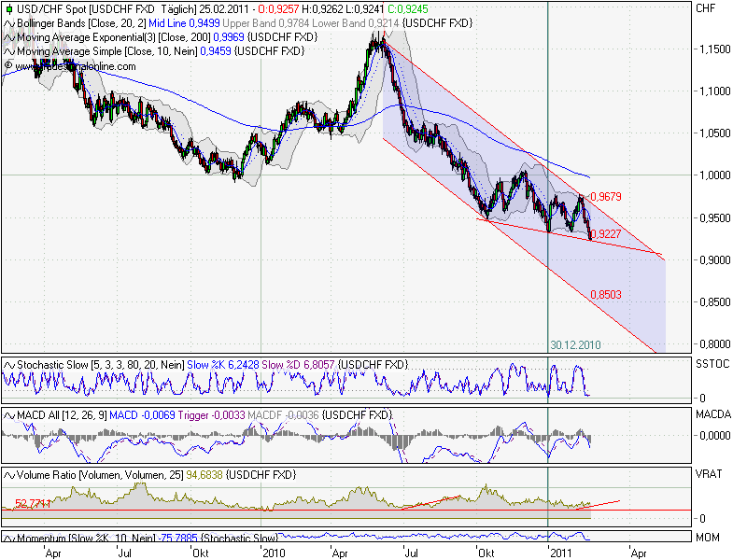This screenshot has width=747, height=560.
Task: Click the green chart icon beside USD/CHF Spot
Action: pyautogui.click(x=9, y=8)
